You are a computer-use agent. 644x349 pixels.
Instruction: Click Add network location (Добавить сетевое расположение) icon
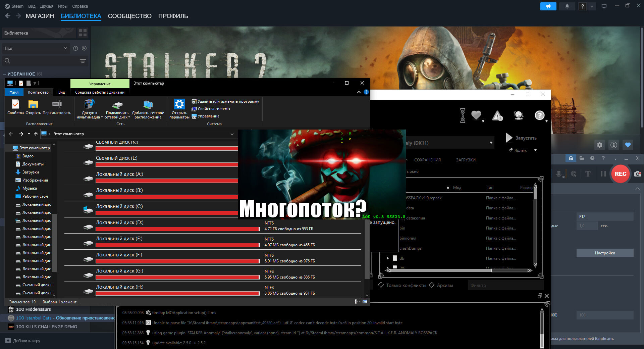pos(148,105)
